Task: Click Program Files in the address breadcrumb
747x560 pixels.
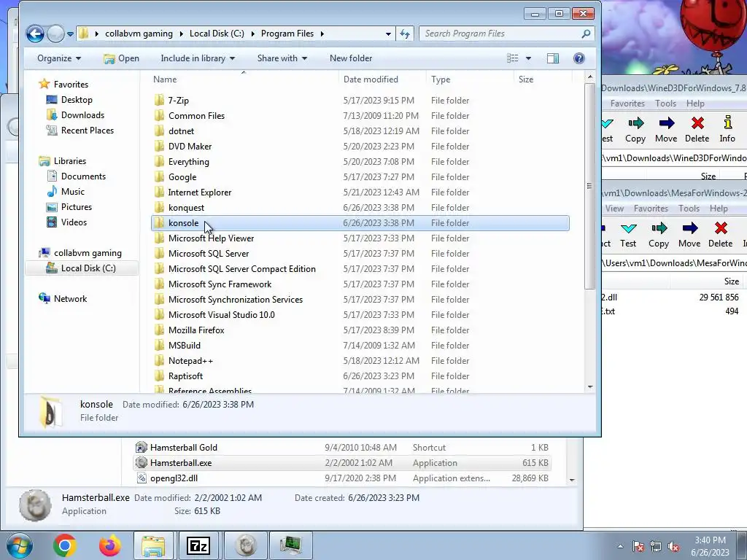Action: (287, 34)
